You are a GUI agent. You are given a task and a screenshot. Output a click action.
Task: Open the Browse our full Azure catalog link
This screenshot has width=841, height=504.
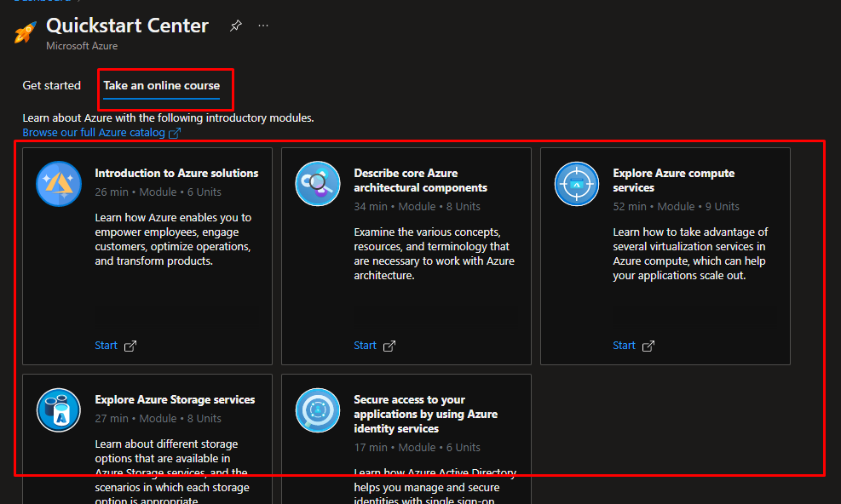pos(94,133)
